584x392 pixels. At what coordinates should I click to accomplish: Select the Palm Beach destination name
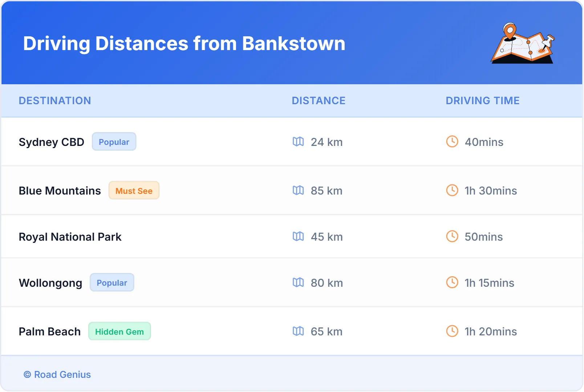(x=50, y=331)
